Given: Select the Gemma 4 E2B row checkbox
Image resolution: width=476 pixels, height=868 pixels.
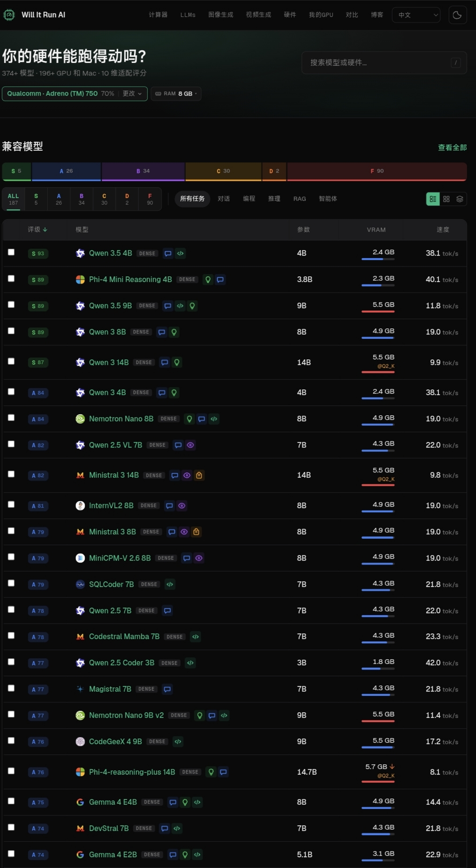Looking at the screenshot, I should point(11,854).
